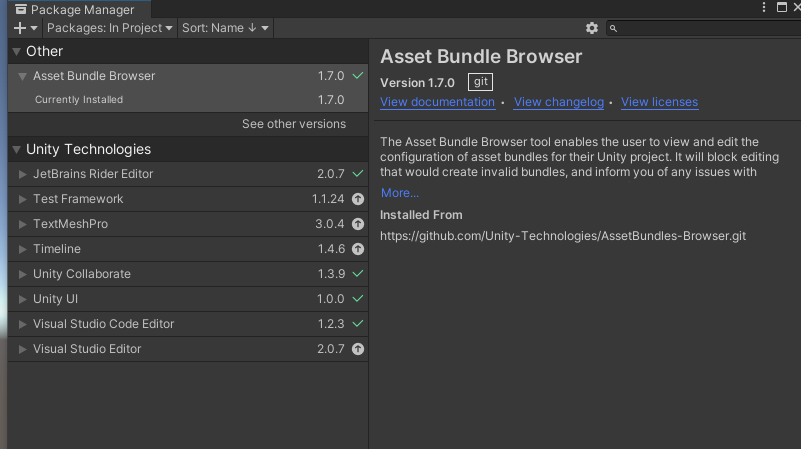The width and height of the screenshot is (801, 449).
Task: Click the JetBrains Rider Editor checkmark icon
Action: click(358, 174)
